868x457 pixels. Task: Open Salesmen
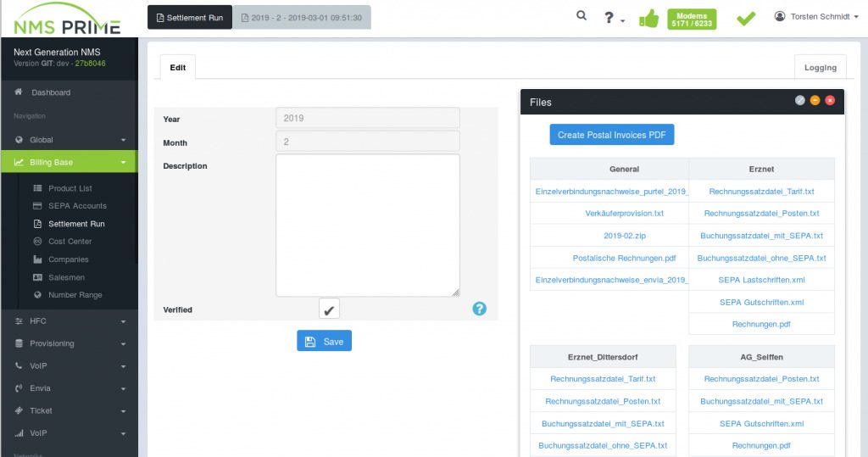coord(66,277)
